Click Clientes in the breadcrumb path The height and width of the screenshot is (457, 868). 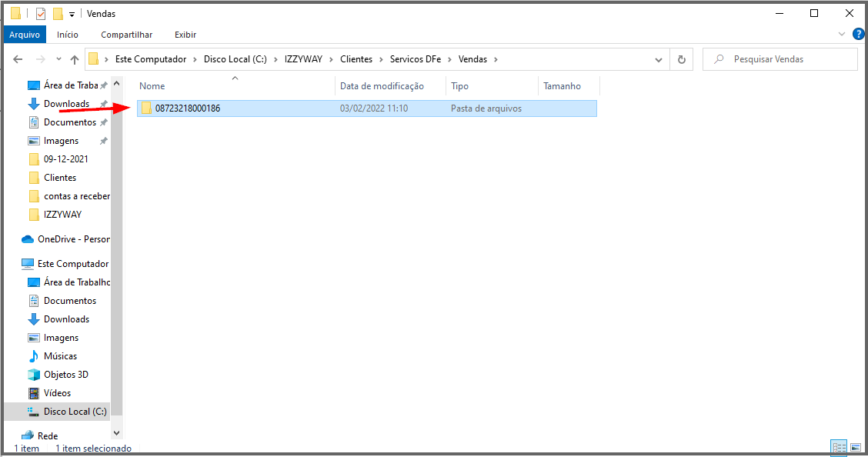coord(356,59)
